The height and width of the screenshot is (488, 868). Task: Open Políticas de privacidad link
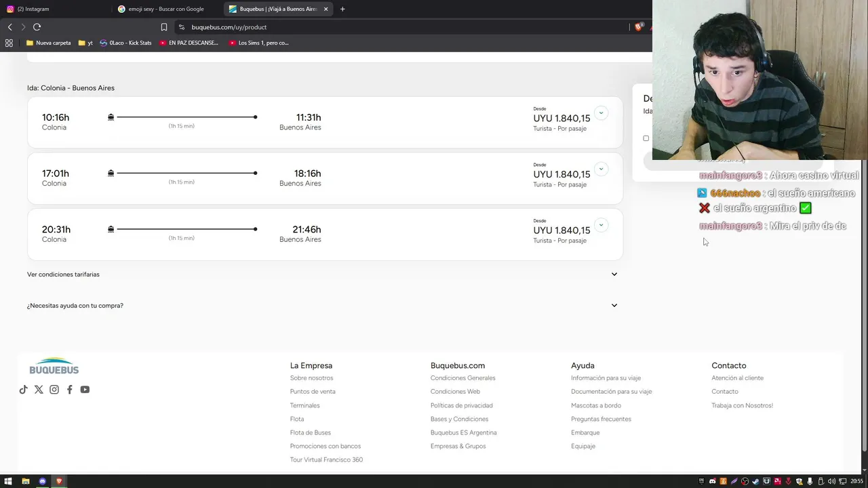461,405
